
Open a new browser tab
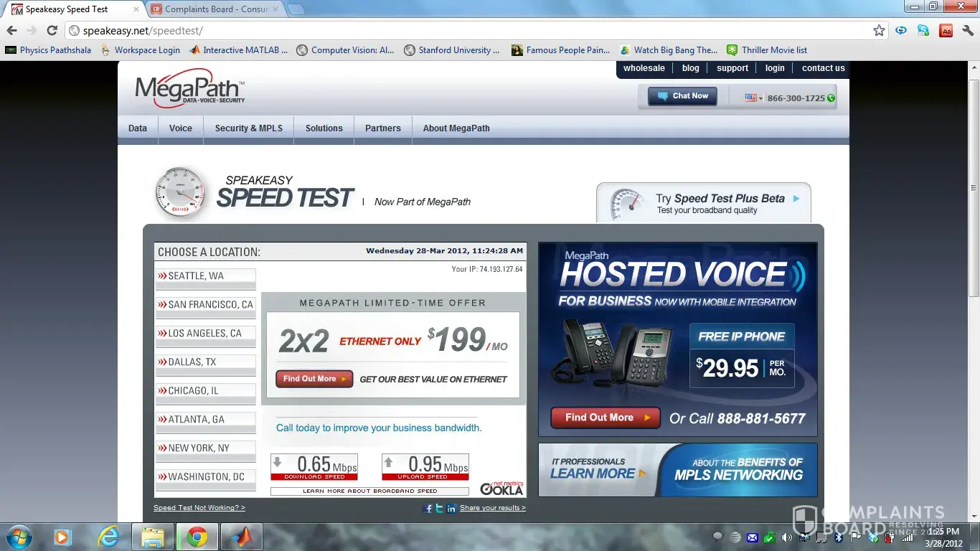click(x=296, y=9)
